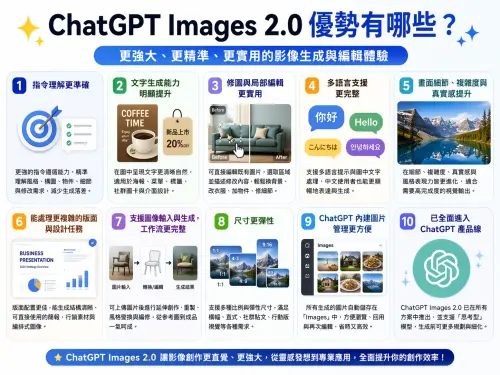The image size is (500, 375).
Task: Click the 你好 speech bubble
Action: 326,118
